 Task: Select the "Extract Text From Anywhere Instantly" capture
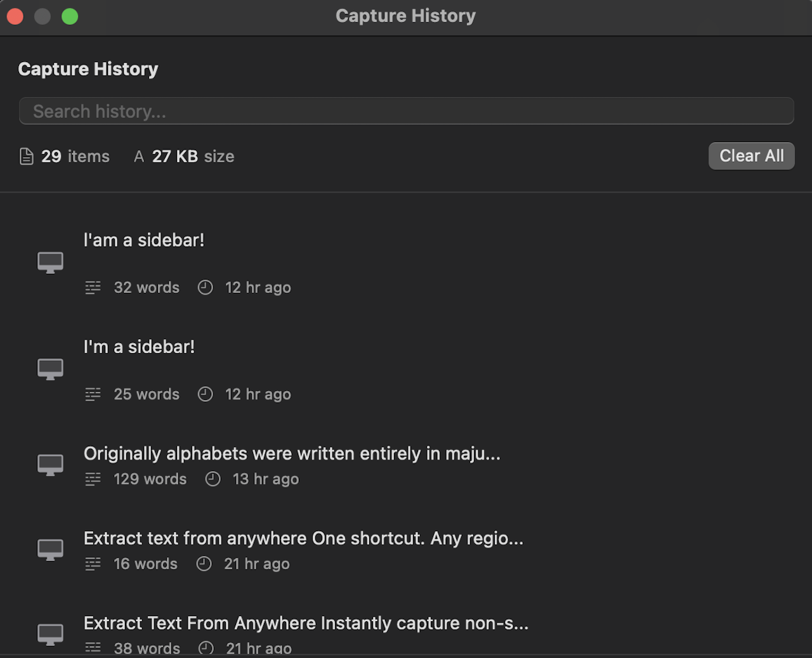[x=306, y=623]
